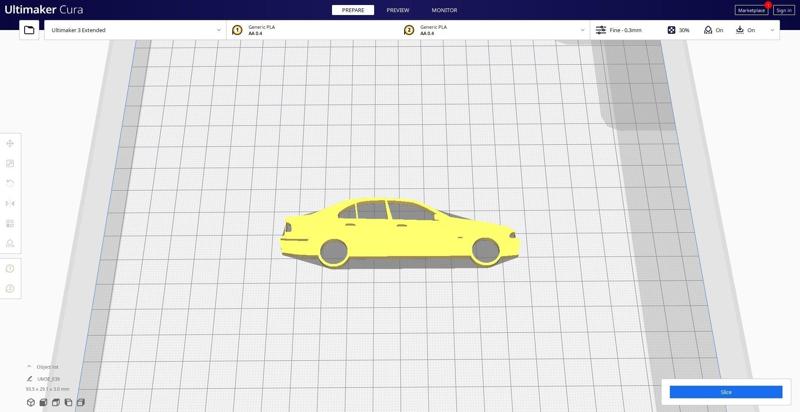Click extruder 1 Generic PLA label
Screen dimensions: 800x412
261,27
